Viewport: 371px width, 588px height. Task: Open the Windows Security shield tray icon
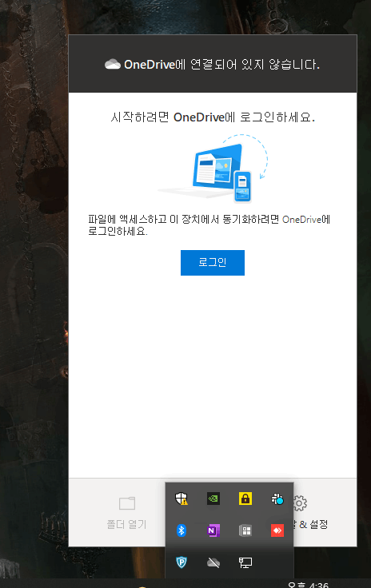[182, 499]
